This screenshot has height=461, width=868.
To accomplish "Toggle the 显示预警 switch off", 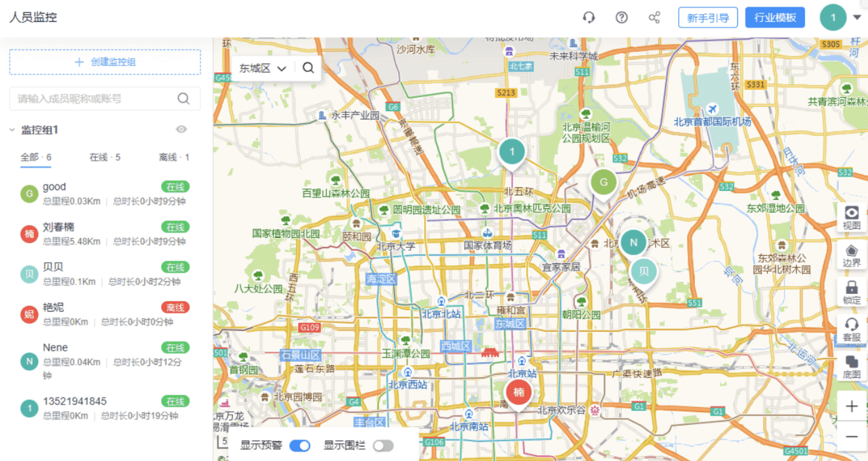I will pos(300,445).
